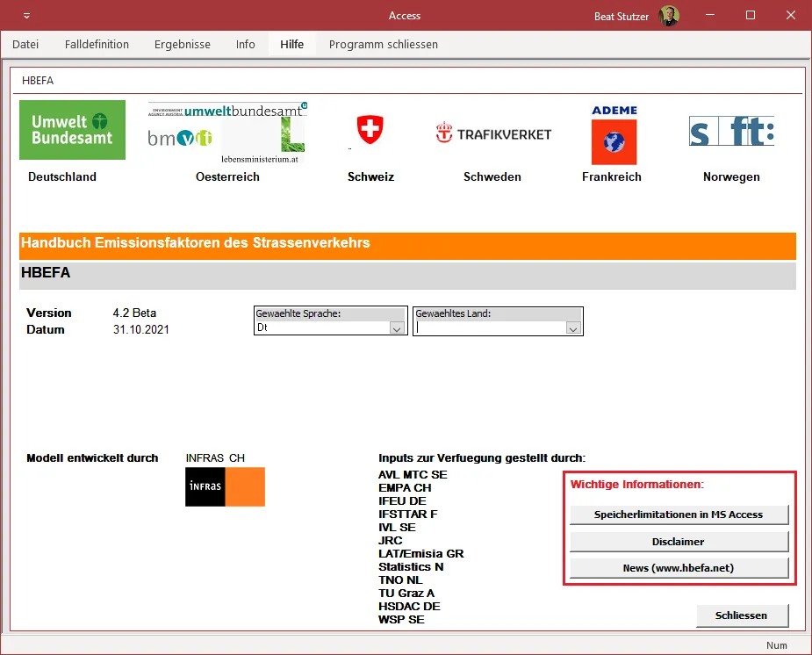
Task: Click the IFSTTAR F entry
Action: tap(408, 515)
